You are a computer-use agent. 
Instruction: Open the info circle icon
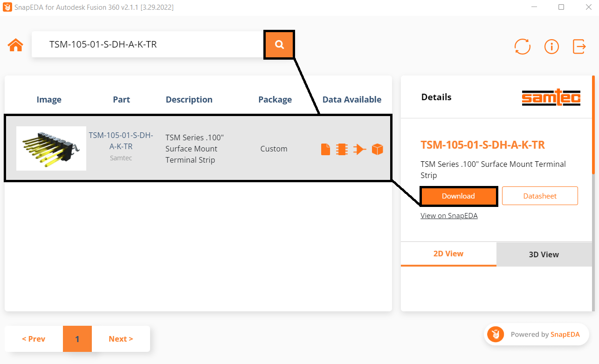[551, 46]
